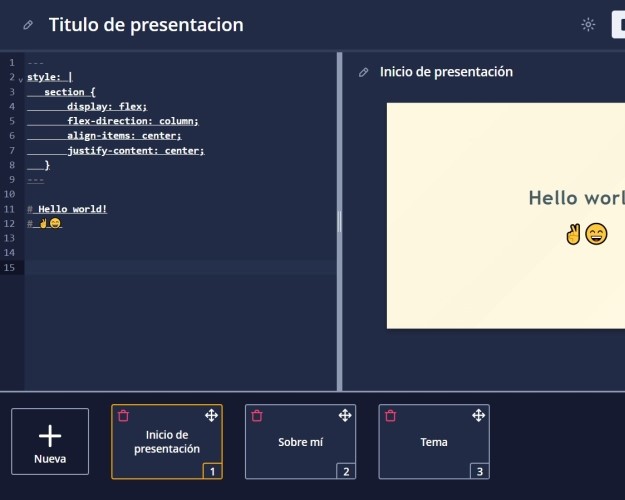Click edit pencil beside Inicio de presentación heading
Image resolution: width=625 pixels, height=500 pixels.
click(364, 72)
